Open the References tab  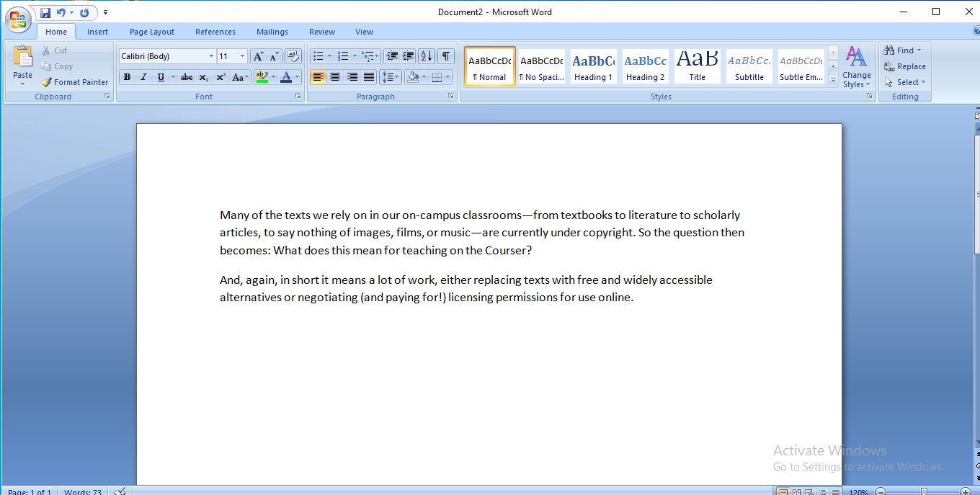click(215, 32)
